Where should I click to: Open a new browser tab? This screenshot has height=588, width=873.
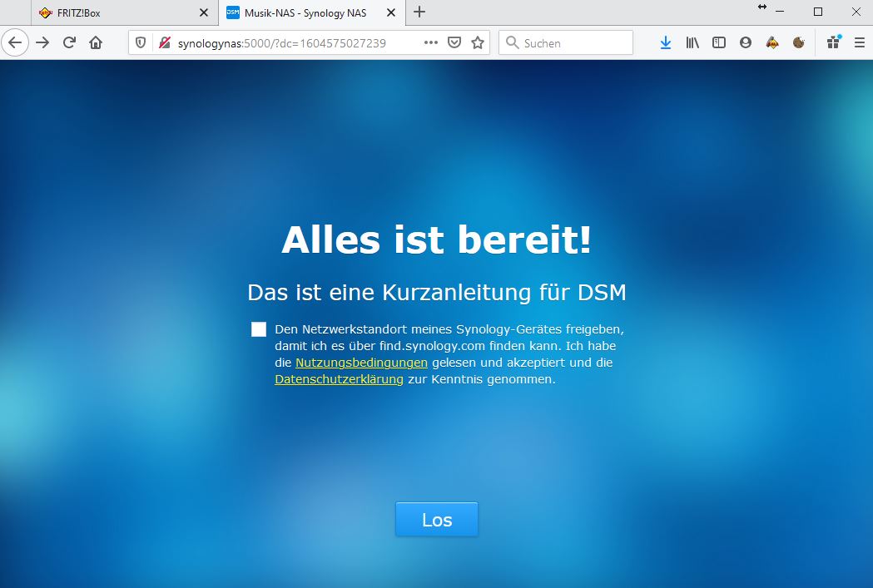419,12
